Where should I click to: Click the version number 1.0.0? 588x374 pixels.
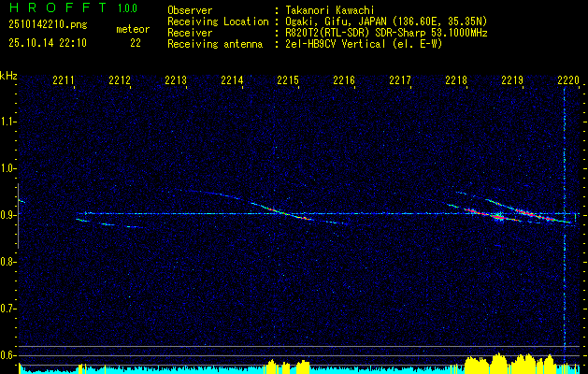coord(127,8)
